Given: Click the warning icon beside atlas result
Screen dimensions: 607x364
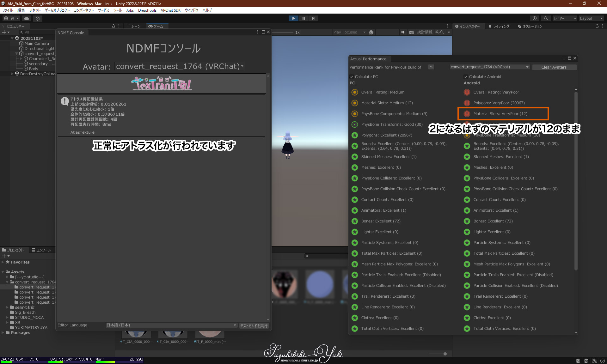Looking at the screenshot, I should pos(64,101).
